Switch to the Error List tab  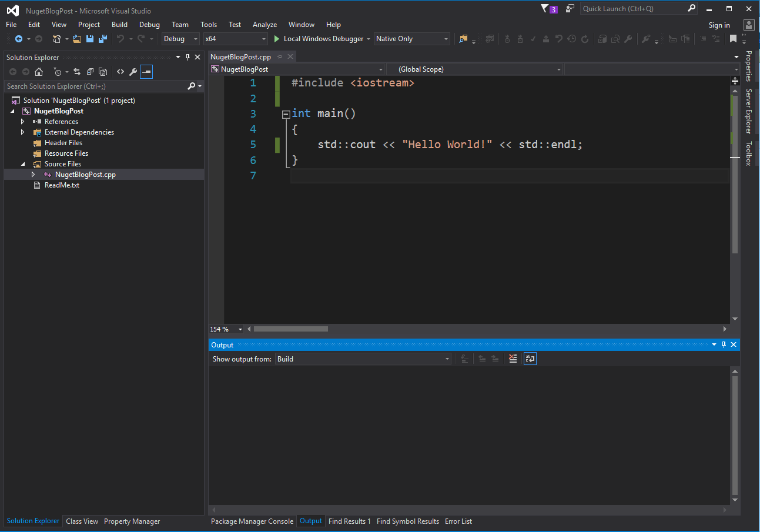coord(458,521)
